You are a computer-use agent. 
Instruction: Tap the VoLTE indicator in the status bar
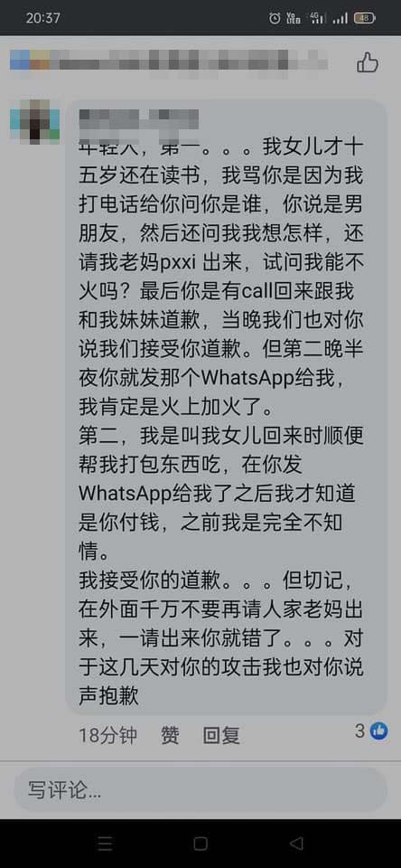point(294,18)
